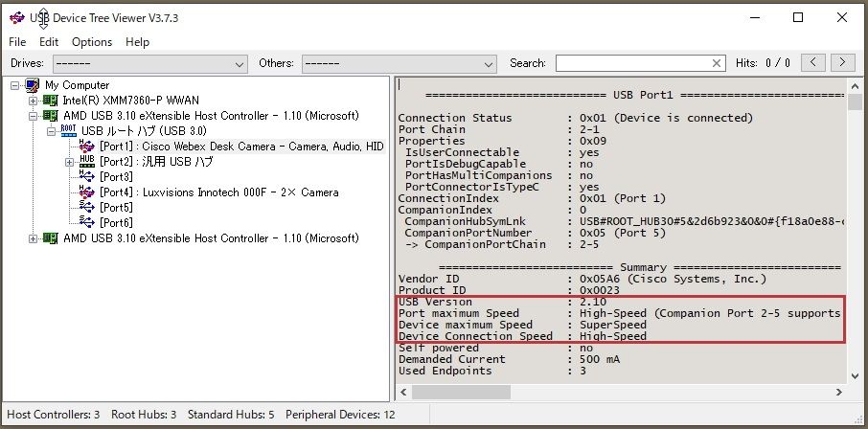Click the horizontal scrollbar thumb in details
This screenshot has height=429, width=868.
[461, 392]
